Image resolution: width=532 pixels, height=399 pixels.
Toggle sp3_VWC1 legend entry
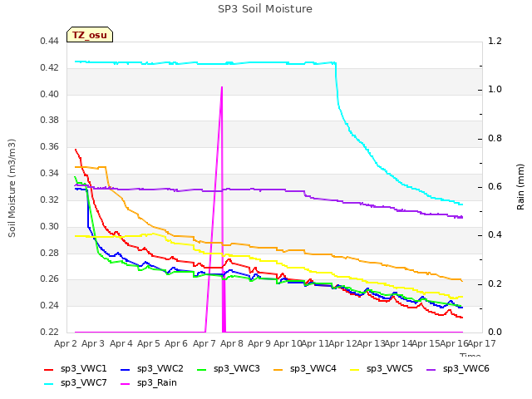click(x=76, y=368)
